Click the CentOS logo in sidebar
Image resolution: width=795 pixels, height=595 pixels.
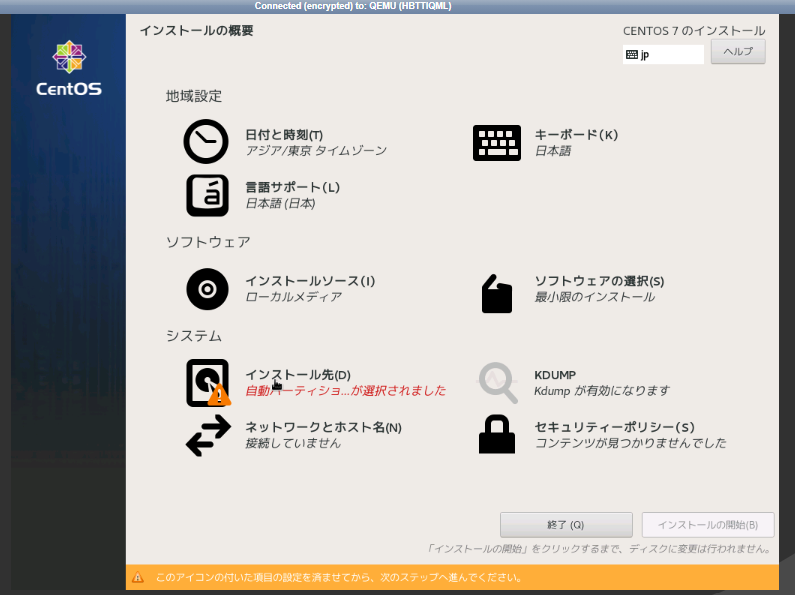coord(69,68)
